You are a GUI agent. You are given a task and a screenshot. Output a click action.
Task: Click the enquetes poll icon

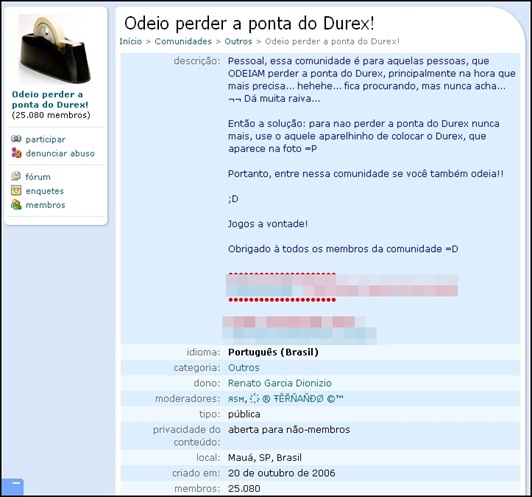16,190
